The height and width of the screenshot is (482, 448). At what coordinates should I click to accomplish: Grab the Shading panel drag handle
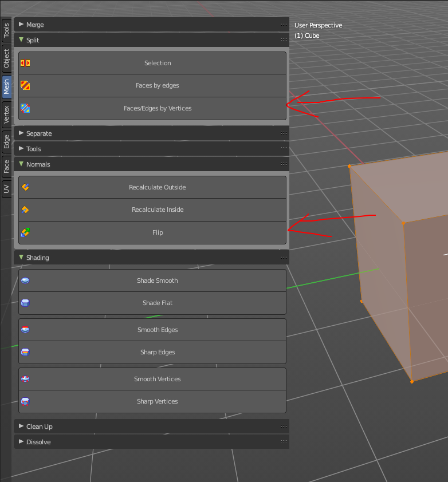coord(284,257)
